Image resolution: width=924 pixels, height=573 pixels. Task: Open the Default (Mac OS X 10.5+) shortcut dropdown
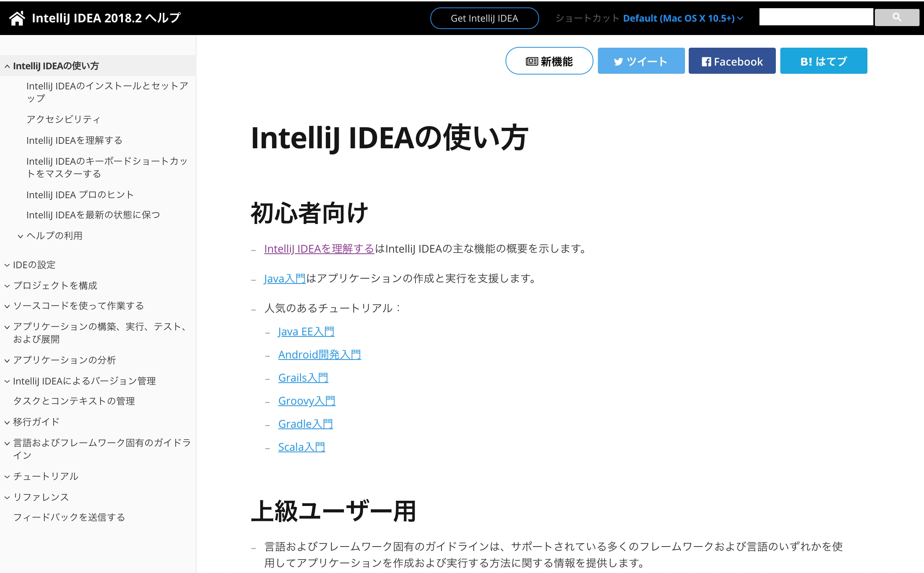[x=683, y=18]
